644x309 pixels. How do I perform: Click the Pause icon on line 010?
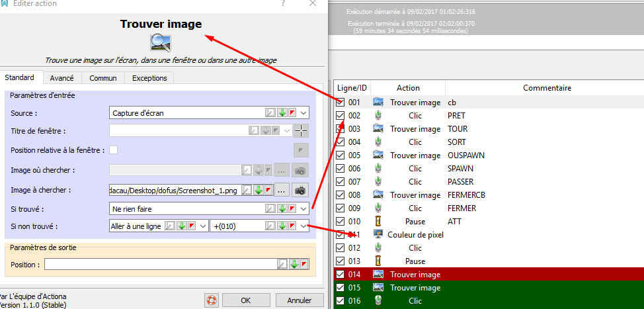point(378,222)
